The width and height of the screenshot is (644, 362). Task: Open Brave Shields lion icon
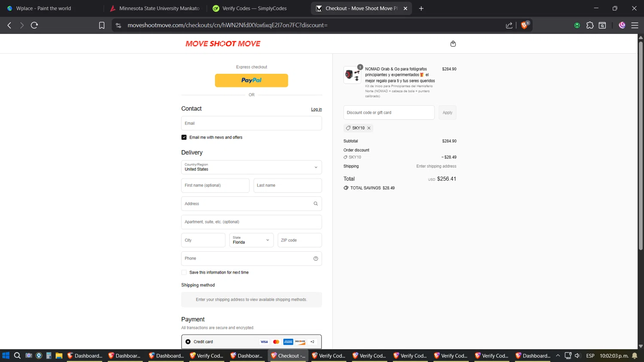click(x=524, y=25)
